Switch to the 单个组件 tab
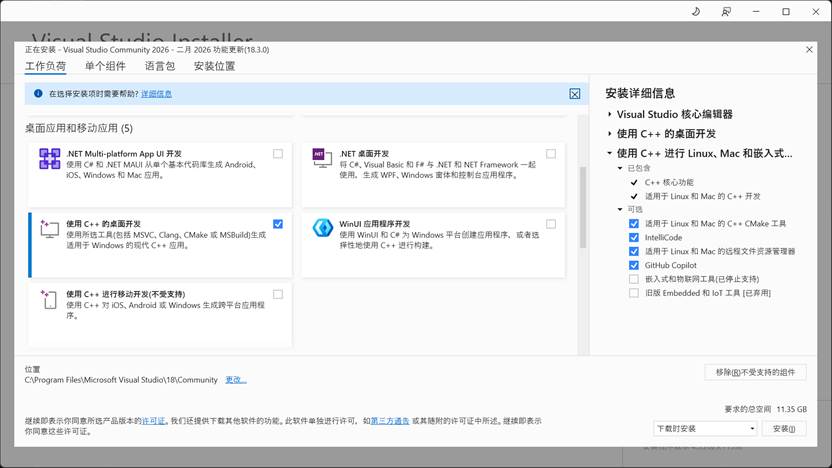832x468 pixels. pyautogui.click(x=105, y=66)
